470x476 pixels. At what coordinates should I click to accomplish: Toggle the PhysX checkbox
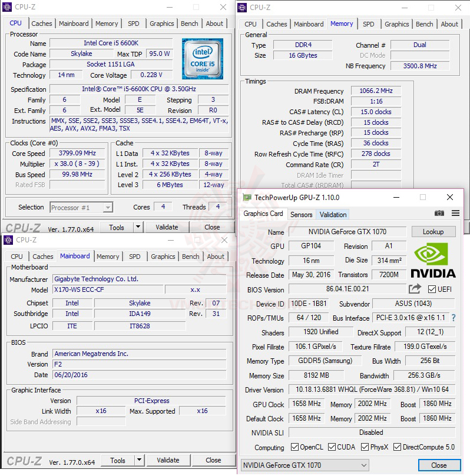(365, 447)
